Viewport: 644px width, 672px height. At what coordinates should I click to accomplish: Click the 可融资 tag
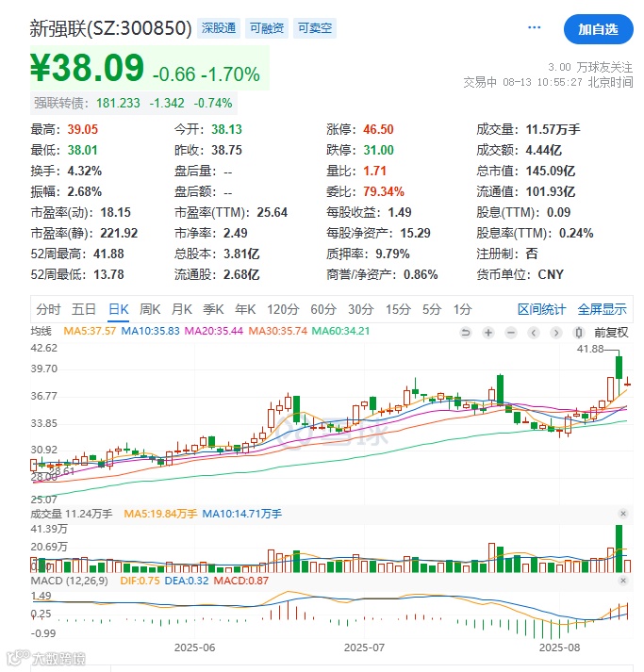[x=267, y=28]
